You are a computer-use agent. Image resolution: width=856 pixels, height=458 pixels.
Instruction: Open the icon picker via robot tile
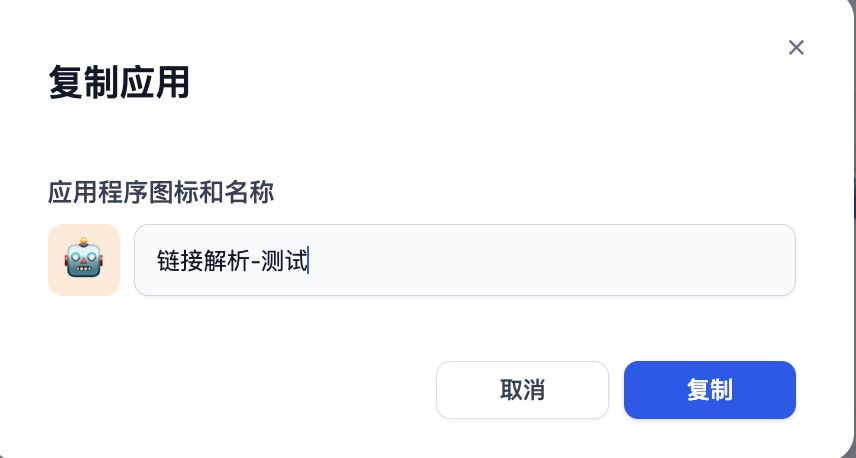click(x=84, y=259)
